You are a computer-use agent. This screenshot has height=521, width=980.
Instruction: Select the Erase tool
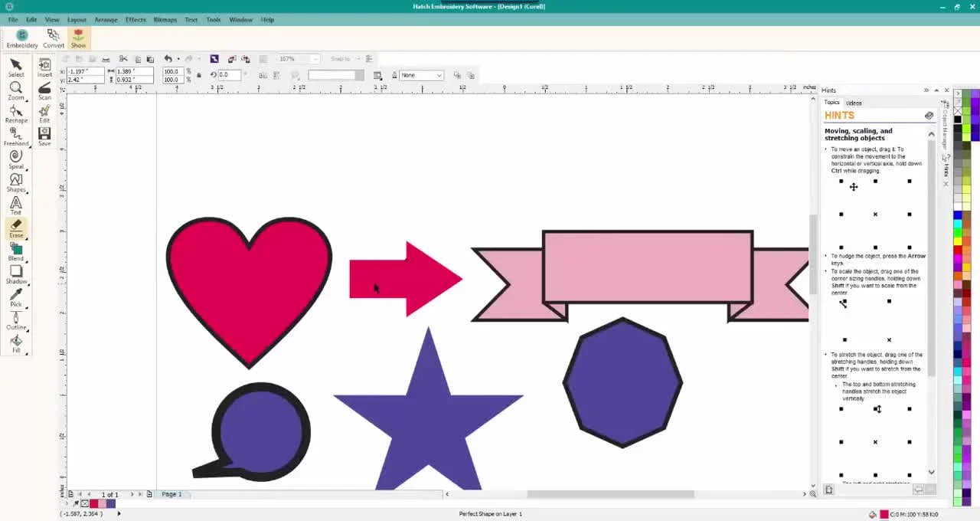click(16, 229)
